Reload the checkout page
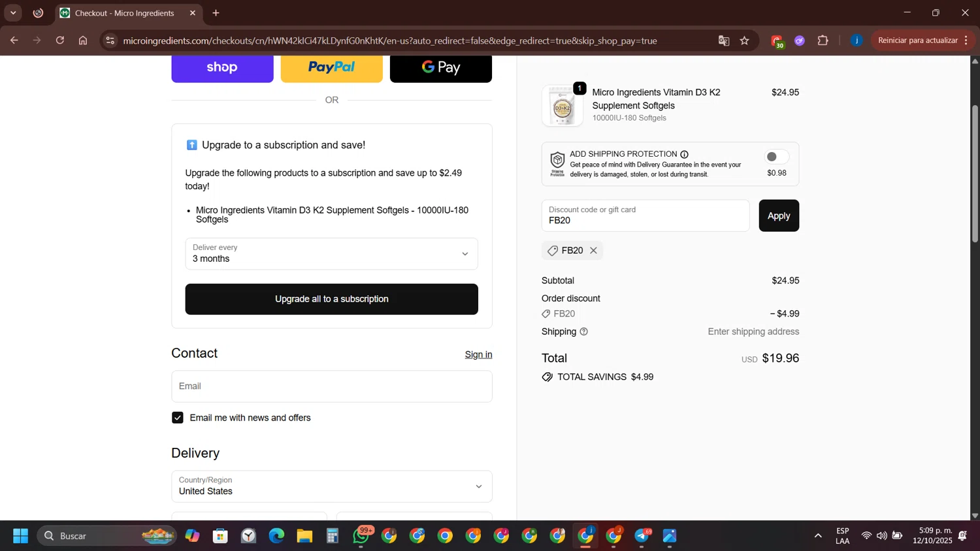 [60, 40]
